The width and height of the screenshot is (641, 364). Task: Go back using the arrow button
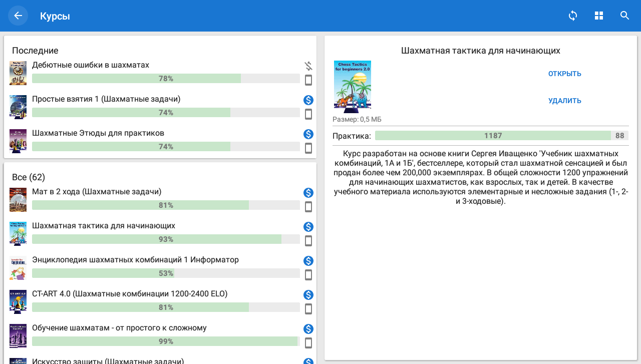coord(18,16)
